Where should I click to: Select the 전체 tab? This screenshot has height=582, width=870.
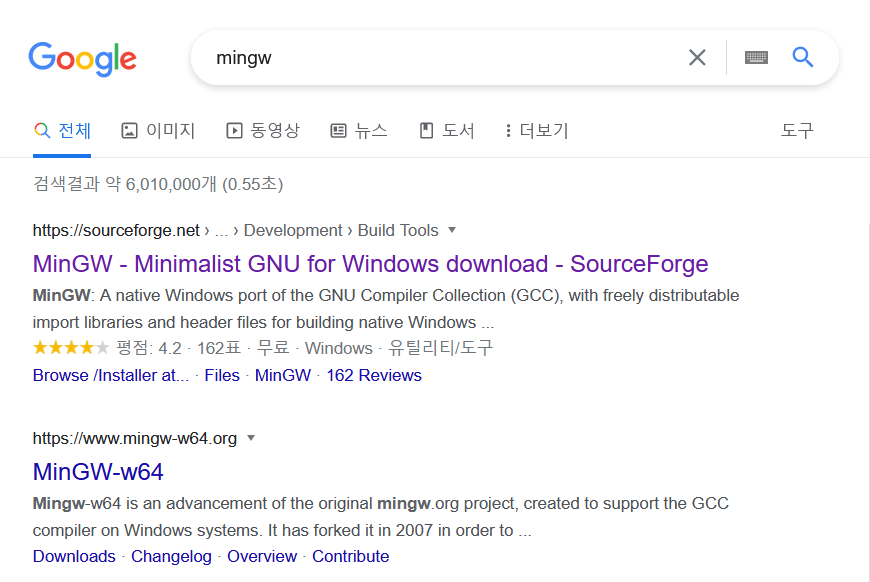[x=62, y=131]
